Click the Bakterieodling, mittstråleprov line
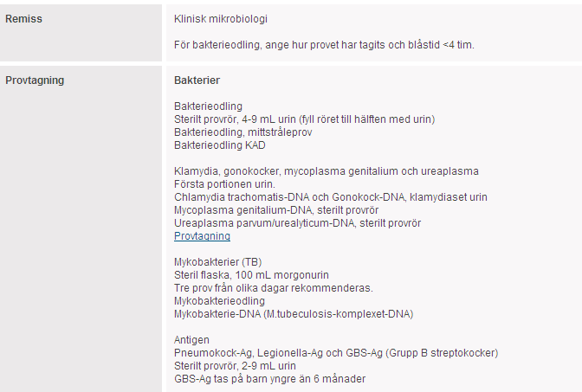This screenshot has height=392, width=582. click(243, 132)
